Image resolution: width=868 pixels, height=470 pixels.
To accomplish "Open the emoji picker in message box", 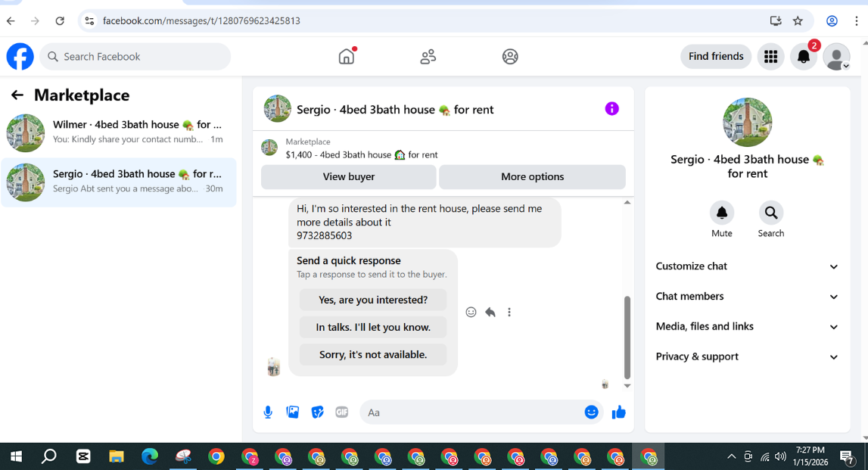I will pos(591,412).
